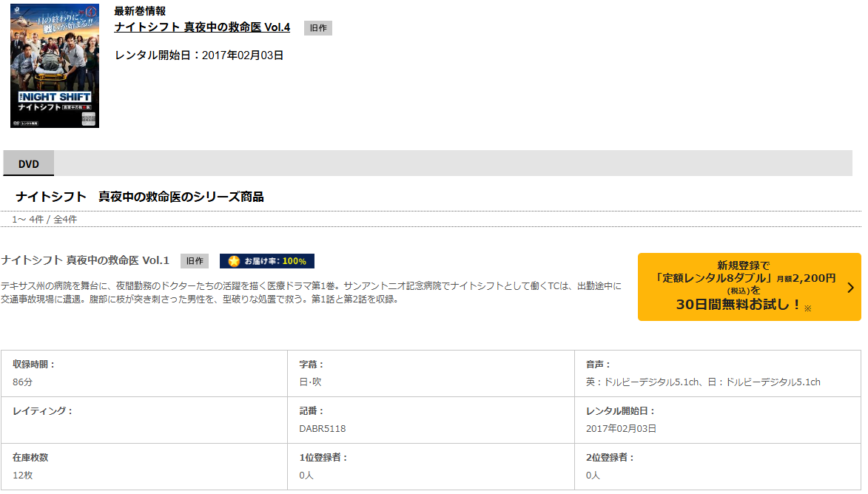Click the 在庫枚数 12枚 cell
The width and height of the screenshot is (868, 494).
click(x=144, y=467)
